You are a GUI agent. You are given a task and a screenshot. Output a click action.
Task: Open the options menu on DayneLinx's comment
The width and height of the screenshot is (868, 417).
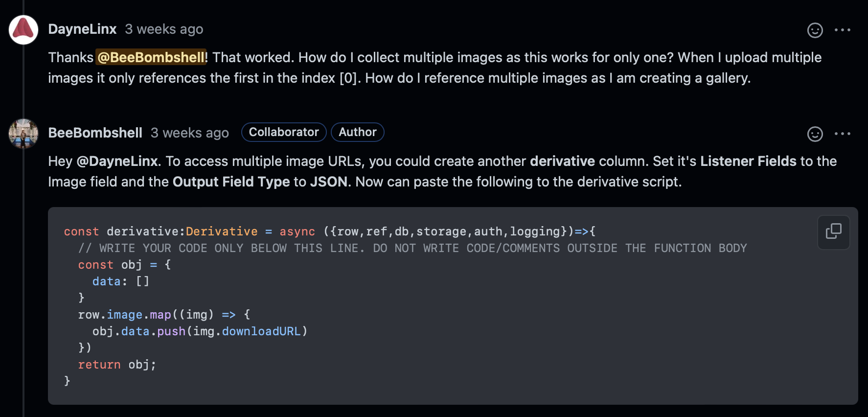(x=842, y=30)
